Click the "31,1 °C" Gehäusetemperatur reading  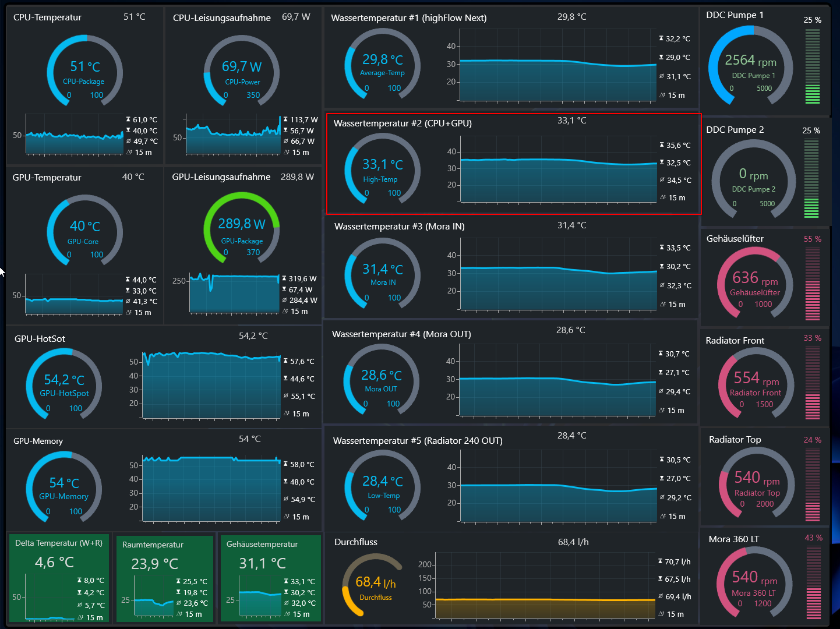click(x=263, y=564)
